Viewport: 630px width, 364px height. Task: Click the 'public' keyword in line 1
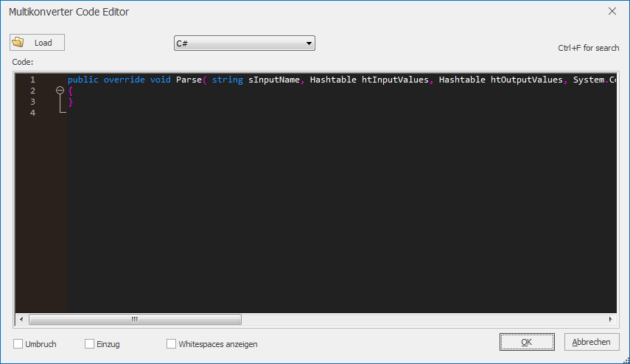point(83,80)
